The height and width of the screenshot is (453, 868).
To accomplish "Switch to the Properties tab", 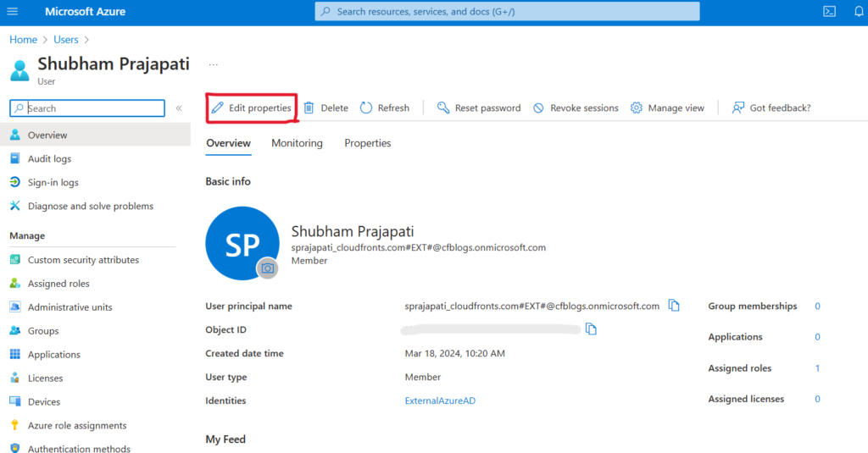I will pos(368,143).
